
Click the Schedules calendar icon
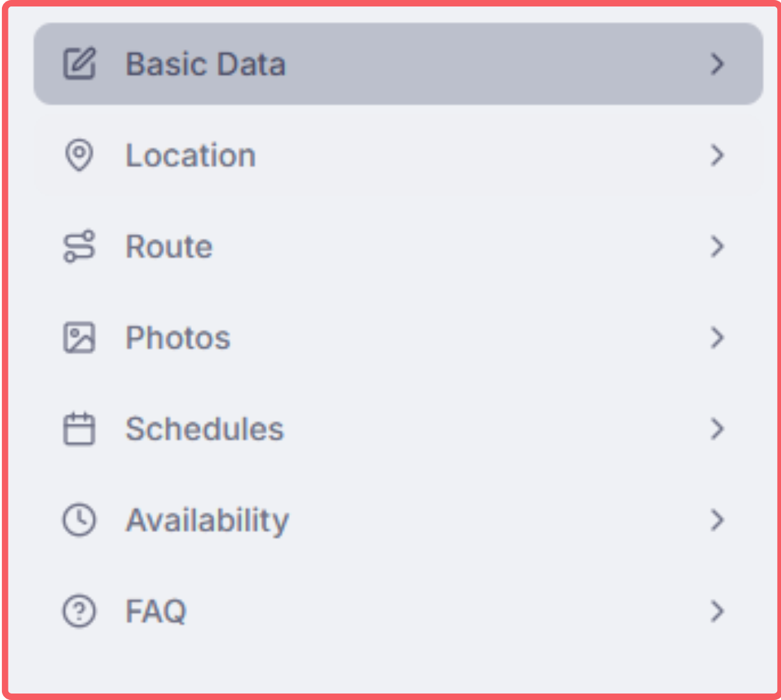point(79,429)
